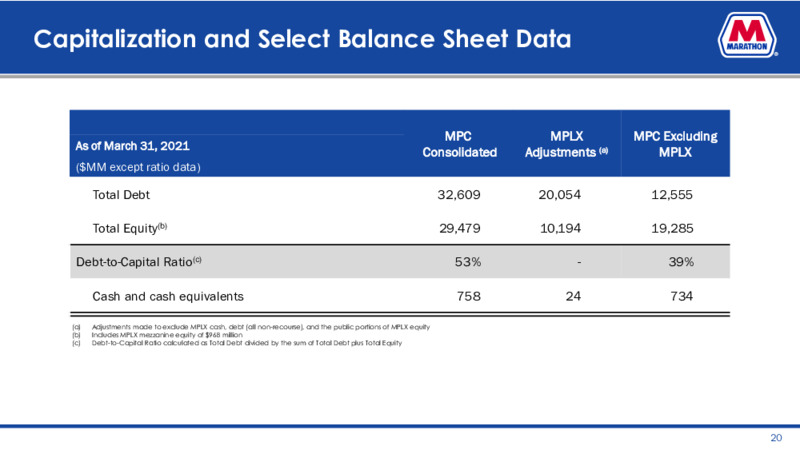800x450 pixels.
Task: Select the value 29,479
Action: pyautogui.click(x=460, y=228)
